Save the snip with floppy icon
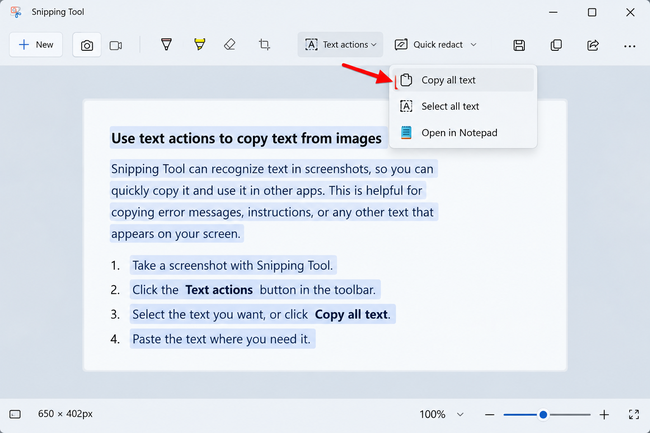 519,45
